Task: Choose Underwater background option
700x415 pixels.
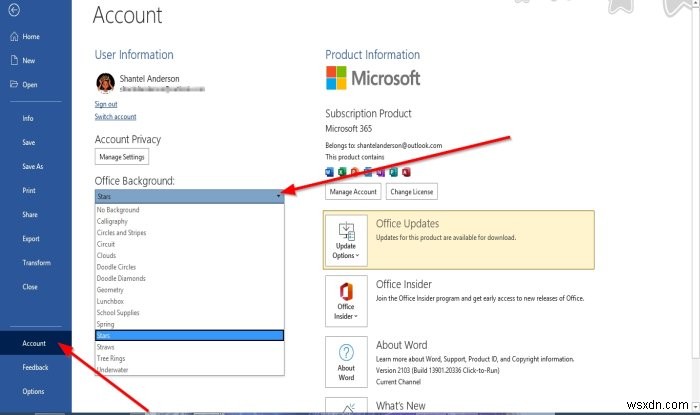Action: click(x=190, y=369)
